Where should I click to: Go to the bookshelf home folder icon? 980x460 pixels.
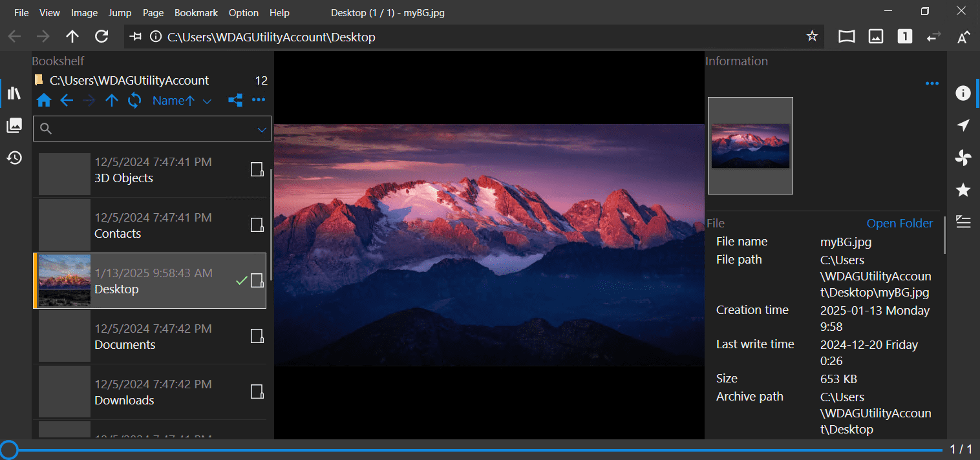44,100
